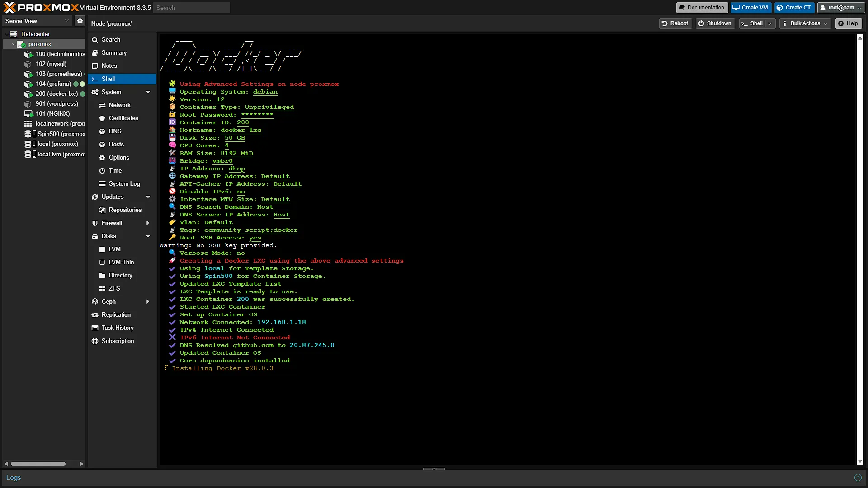Collapse the Disks section arrow
Image resolution: width=868 pixels, height=488 pixels.
[148, 236]
